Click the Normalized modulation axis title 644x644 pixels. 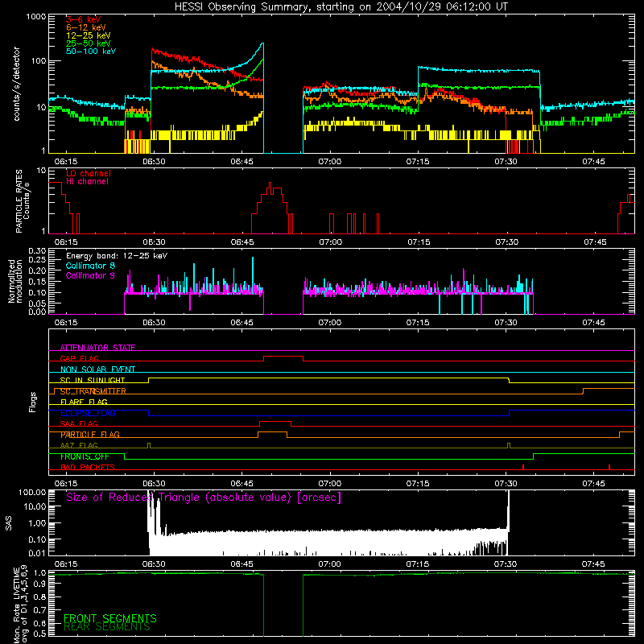[15, 281]
